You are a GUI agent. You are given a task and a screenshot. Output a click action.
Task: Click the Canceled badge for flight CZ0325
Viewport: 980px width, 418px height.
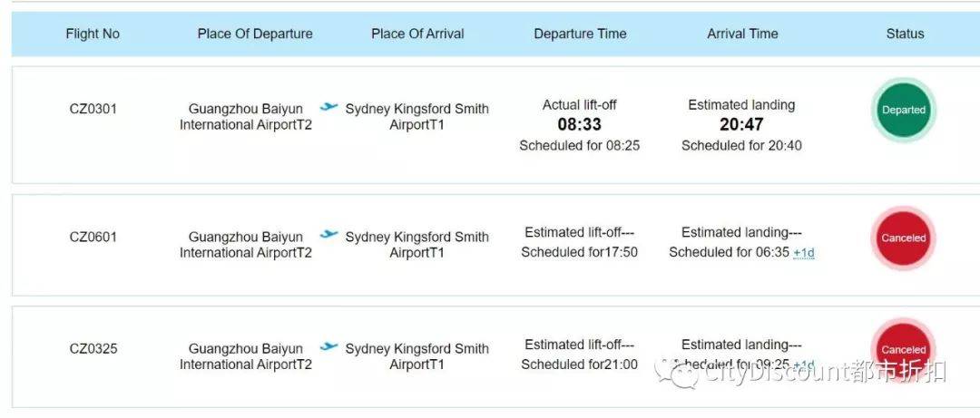coord(903,349)
